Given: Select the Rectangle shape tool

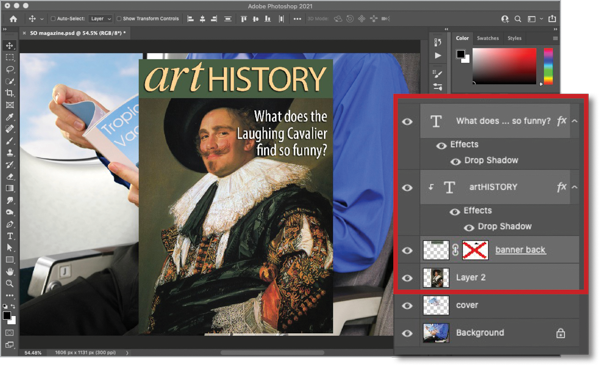Looking at the screenshot, I should click(10, 260).
